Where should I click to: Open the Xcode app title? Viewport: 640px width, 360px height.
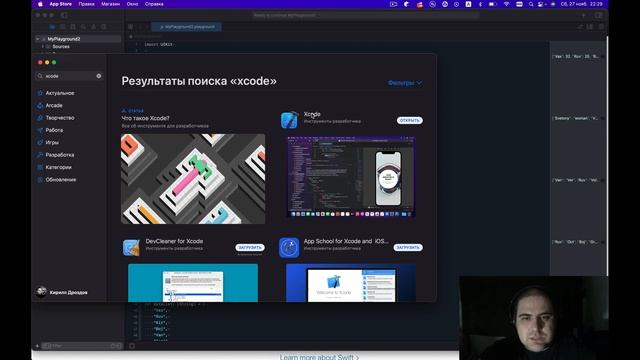(x=312, y=114)
